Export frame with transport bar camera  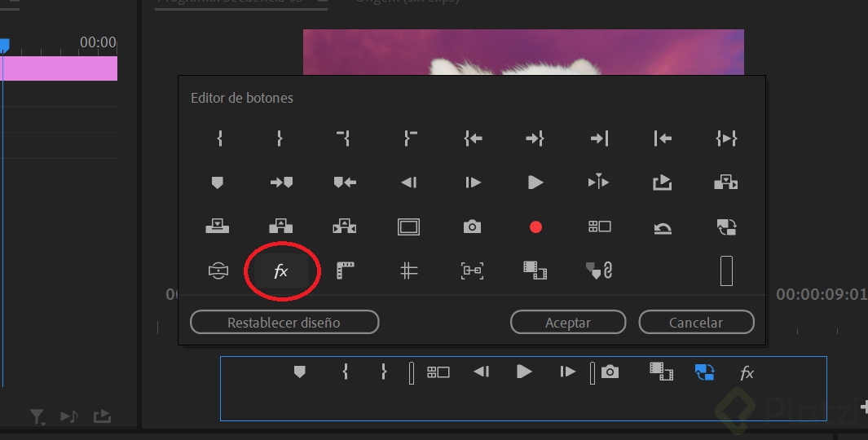(x=610, y=372)
